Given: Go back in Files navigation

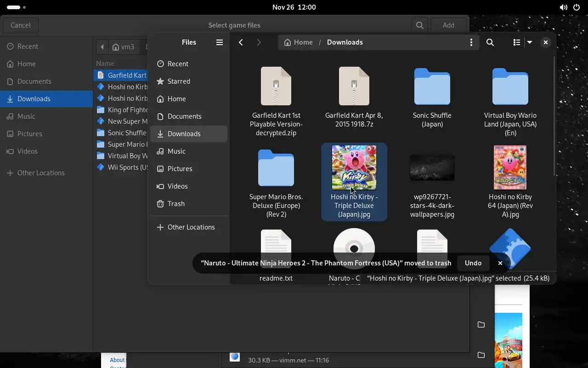Looking at the screenshot, I should coord(241,42).
